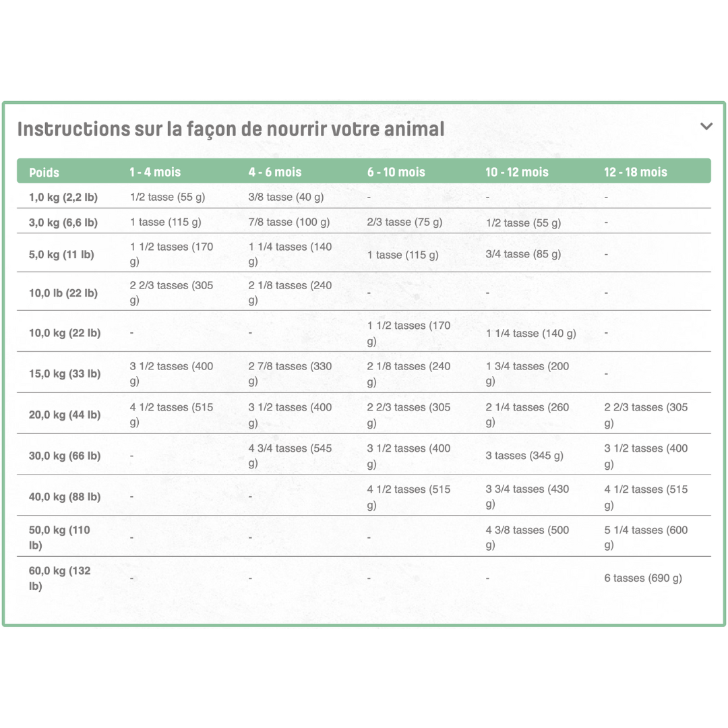
Task: Click the section heading about feeding instructions
Action: (231, 129)
